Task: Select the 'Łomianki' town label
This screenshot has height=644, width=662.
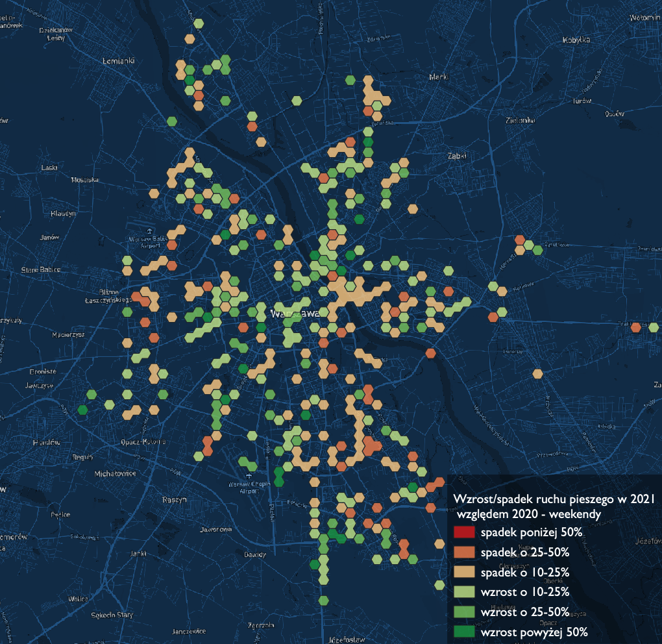Action: (x=118, y=60)
